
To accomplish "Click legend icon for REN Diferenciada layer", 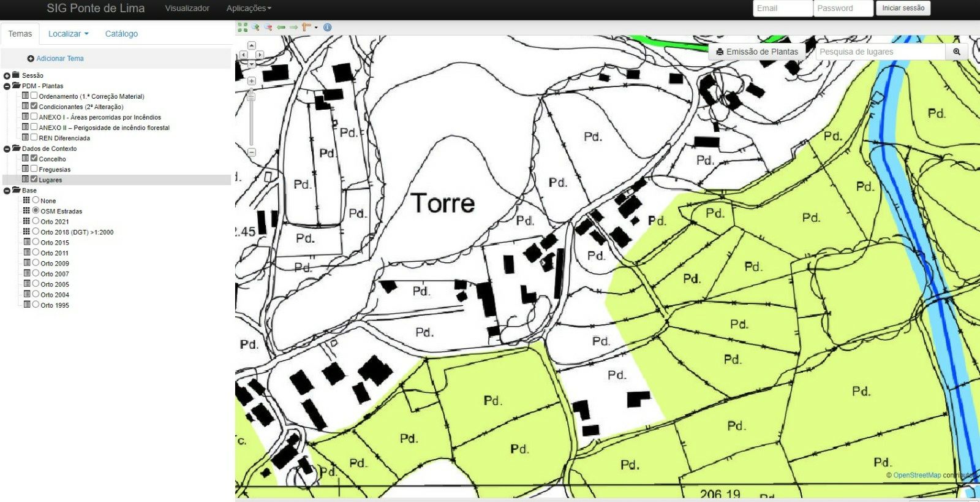I will click(25, 137).
